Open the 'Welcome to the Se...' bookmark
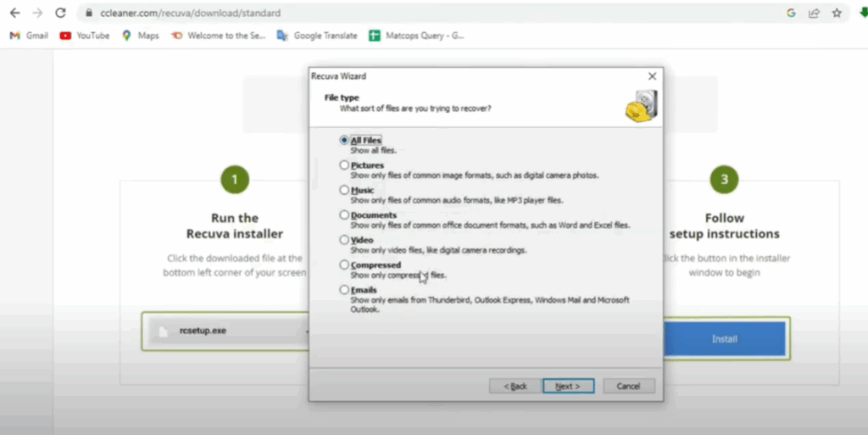This screenshot has height=435, width=868. pos(218,36)
